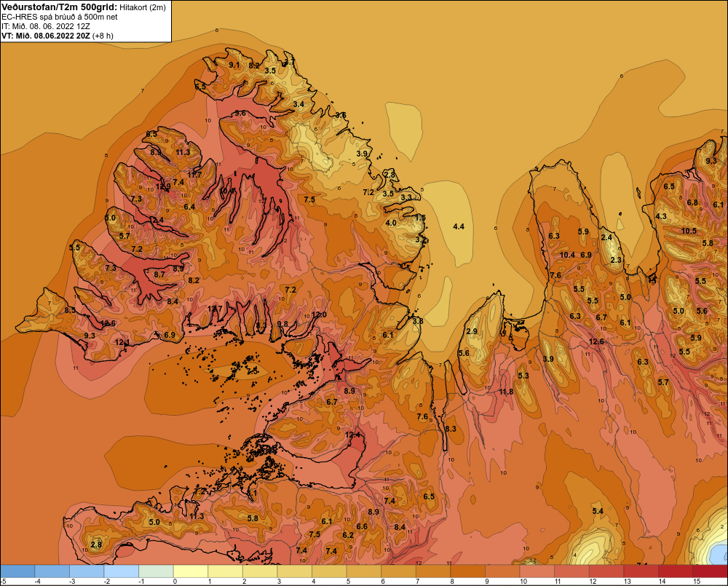The height and width of the screenshot is (586, 728).
Task: Select the "3.6" temperature value
Action: point(341,115)
